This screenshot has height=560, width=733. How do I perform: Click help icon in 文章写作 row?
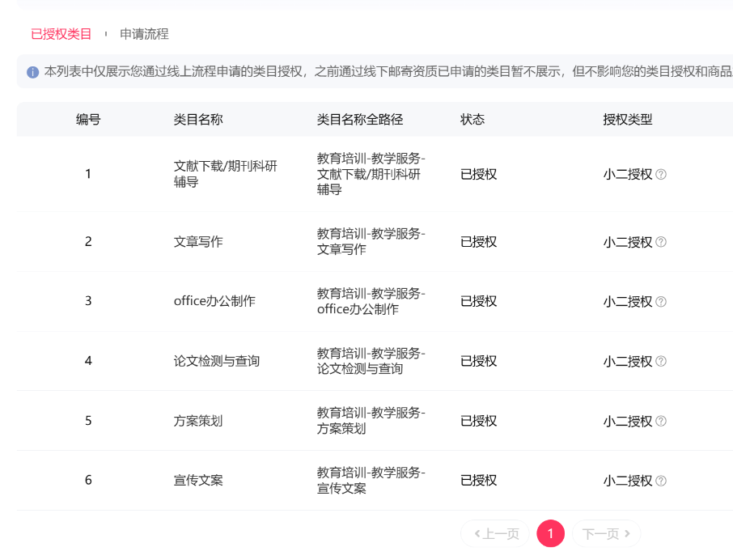point(660,242)
